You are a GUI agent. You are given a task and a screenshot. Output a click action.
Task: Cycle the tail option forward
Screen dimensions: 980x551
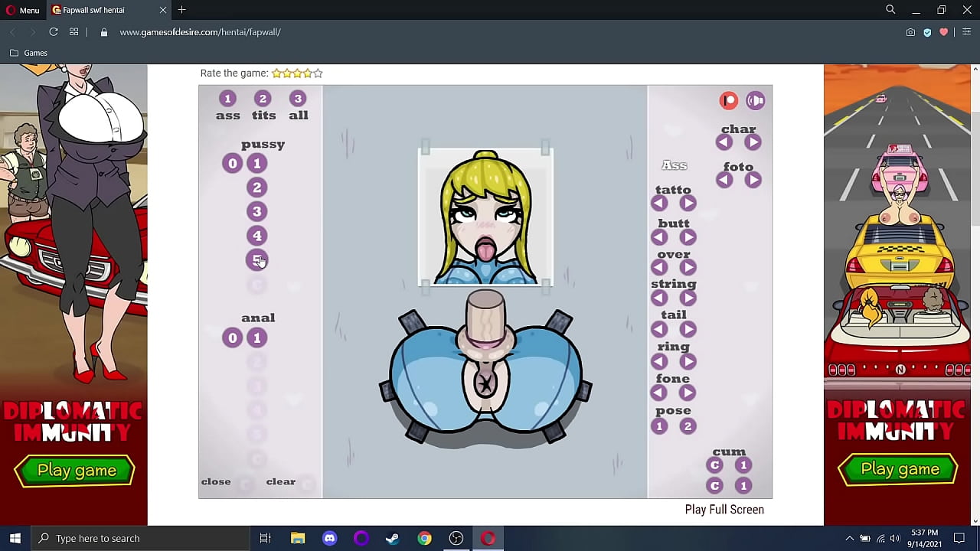[687, 329]
